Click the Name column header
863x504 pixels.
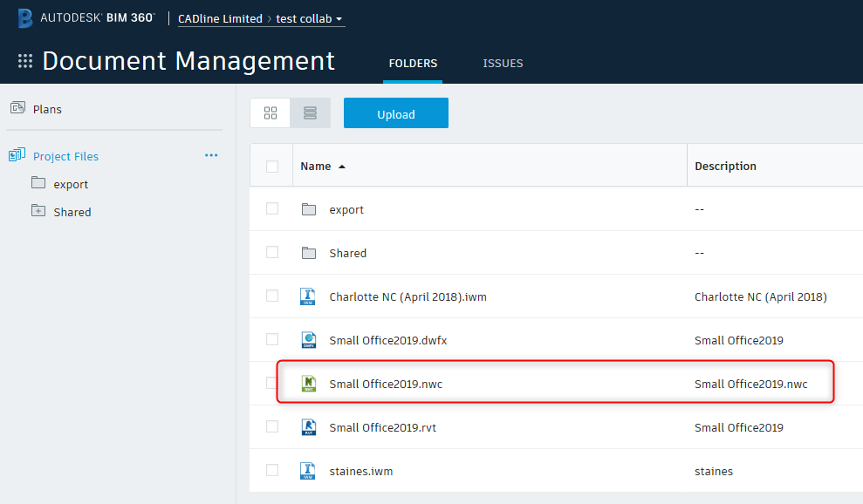click(x=315, y=167)
